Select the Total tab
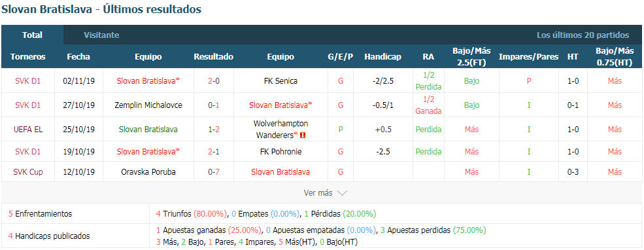The height and width of the screenshot is (250, 644). (x=33, y=35)
